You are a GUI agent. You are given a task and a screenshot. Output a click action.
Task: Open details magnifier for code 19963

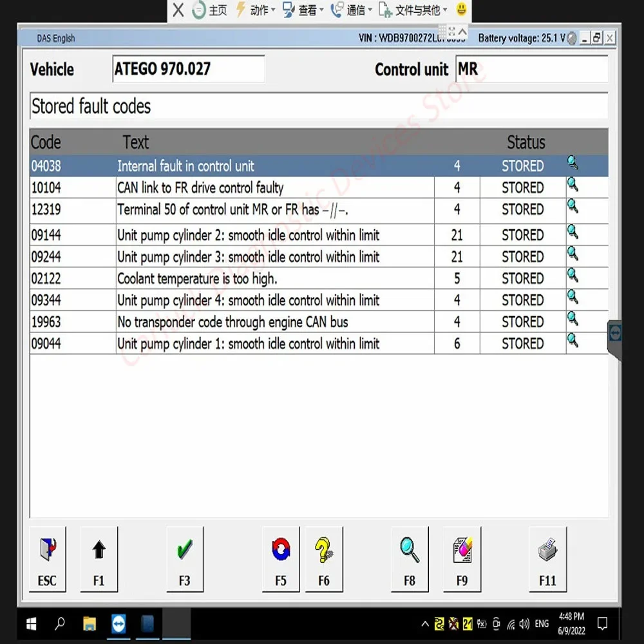pos(573,319)
